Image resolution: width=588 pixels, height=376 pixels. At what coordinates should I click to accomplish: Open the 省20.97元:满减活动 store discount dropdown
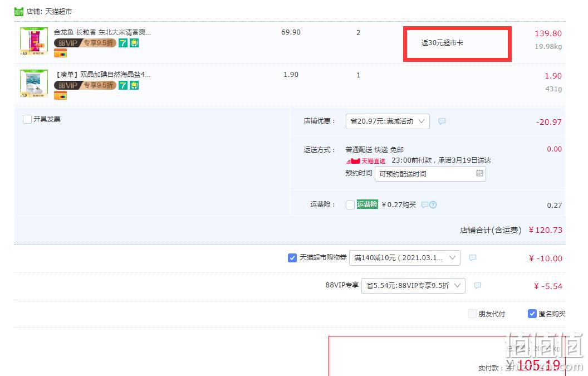coord(388,121)
